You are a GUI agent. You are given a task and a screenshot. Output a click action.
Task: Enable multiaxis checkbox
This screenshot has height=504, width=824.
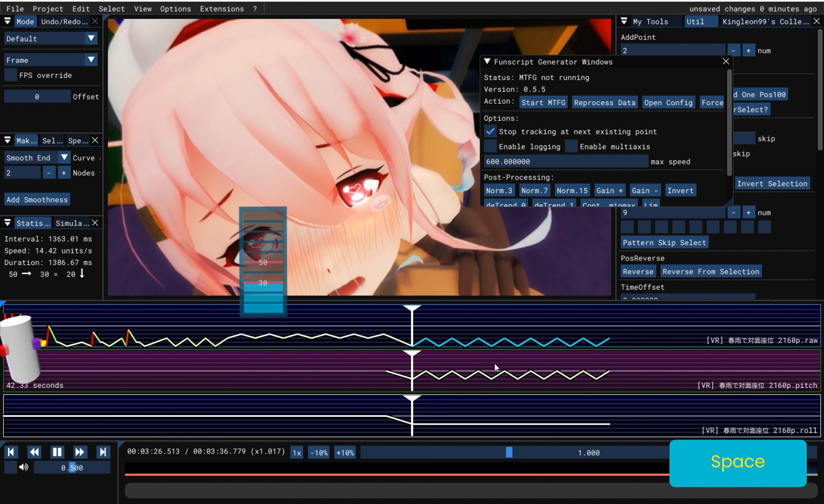[571, 146]
